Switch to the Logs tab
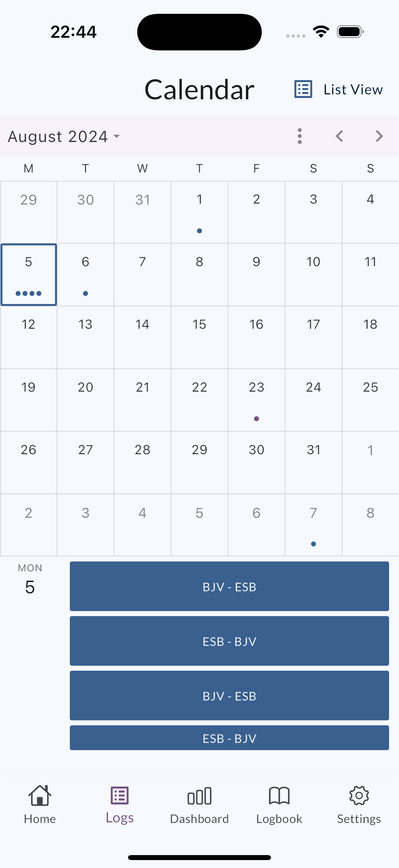This screenshot has width=399, height=868. point(119,804)
